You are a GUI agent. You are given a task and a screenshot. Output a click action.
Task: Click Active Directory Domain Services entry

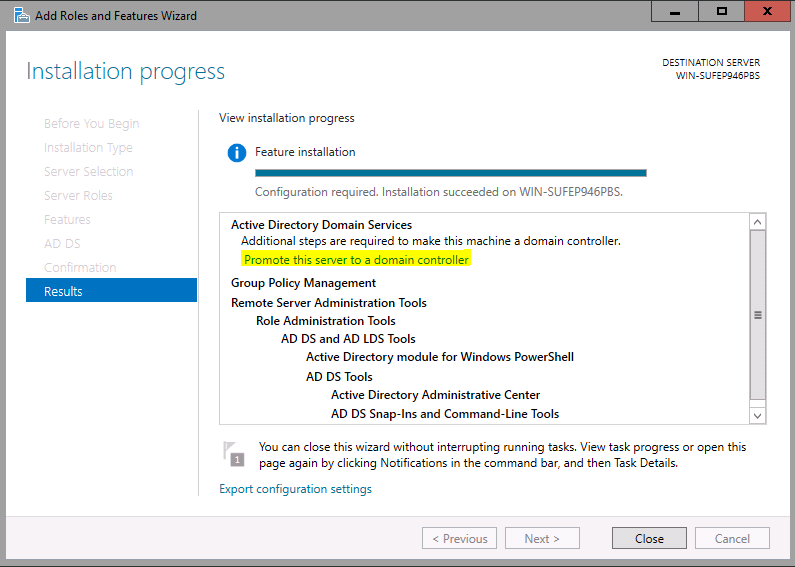click(321, 225)
